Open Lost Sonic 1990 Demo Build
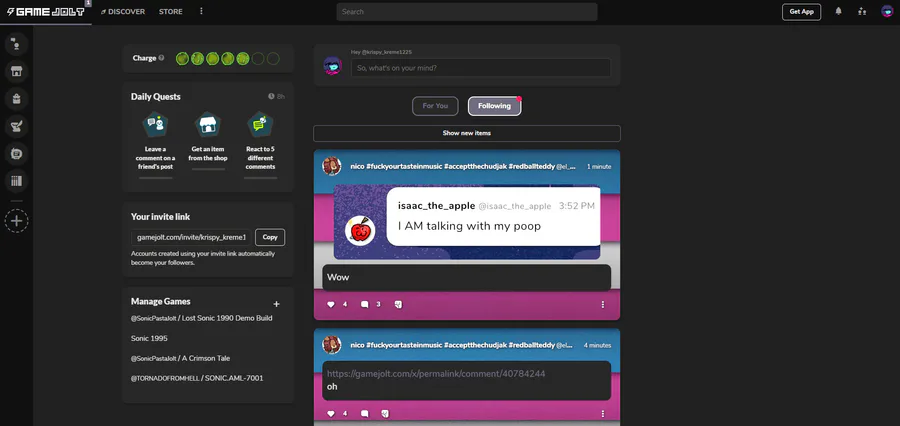The image size is (900, 426). 201,318
